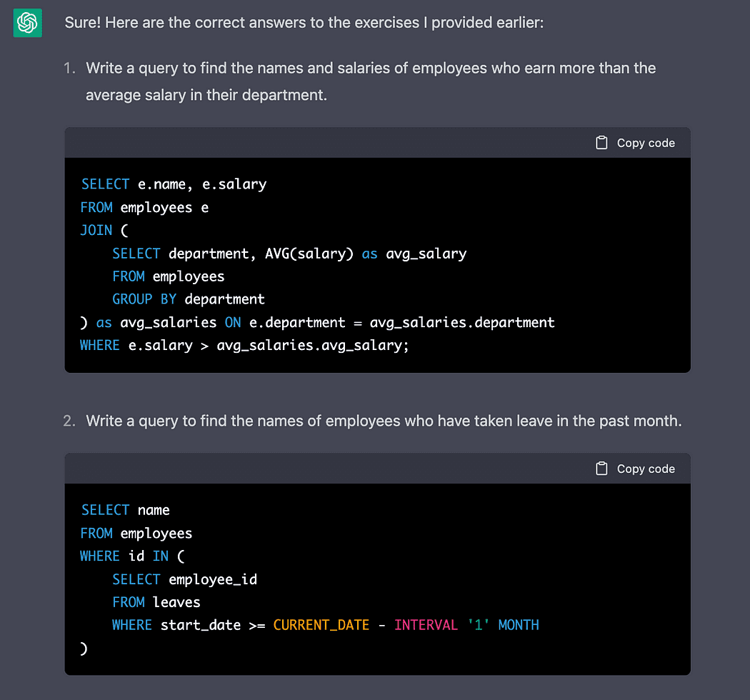Viewport: 750px width, 700px height.
Task: Click "SELECT employee_id" in the second subquery
Action: tap(184, 579)
